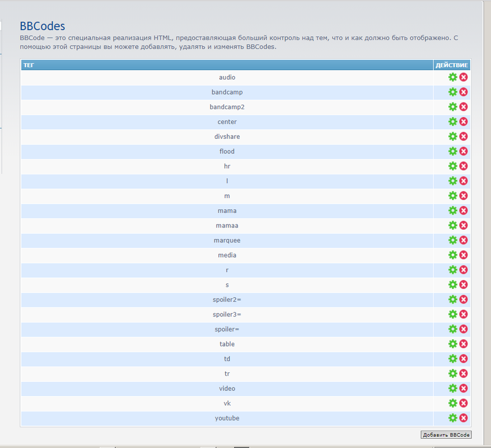Edit the mamaa tag

[x=452, y=225]
